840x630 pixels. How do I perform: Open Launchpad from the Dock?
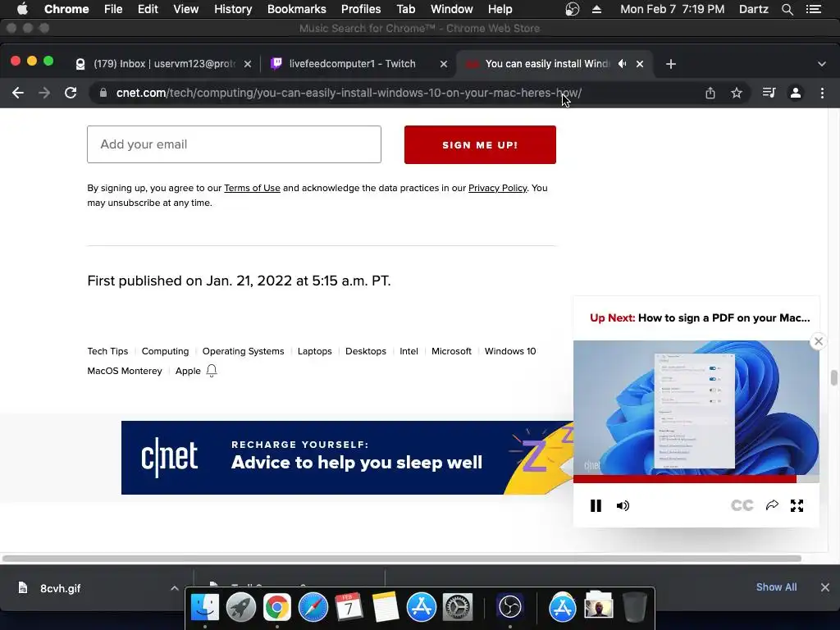click(x=241, y=608)
